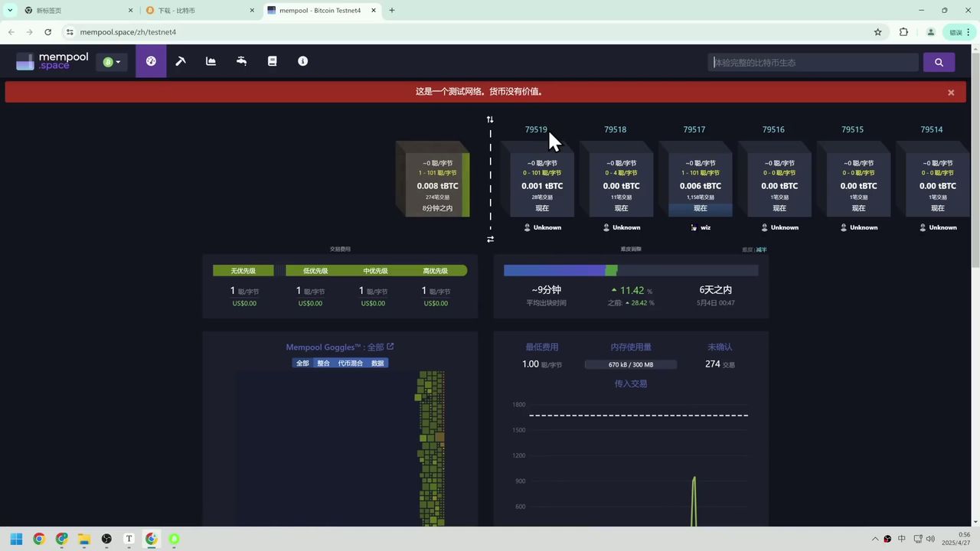Open the network selector dropdown

coord(112,62)
